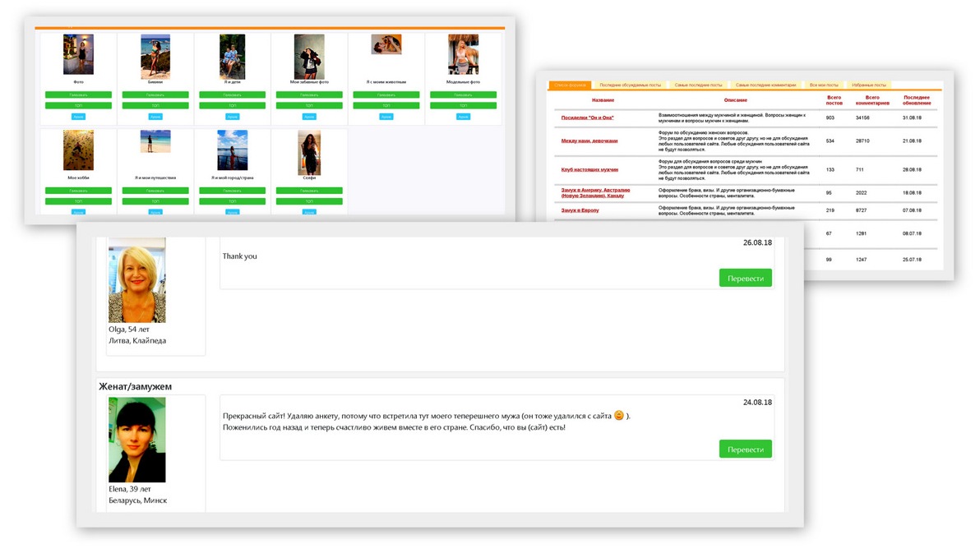Switch to "Список форумов" tab

(x=570, y=85)
